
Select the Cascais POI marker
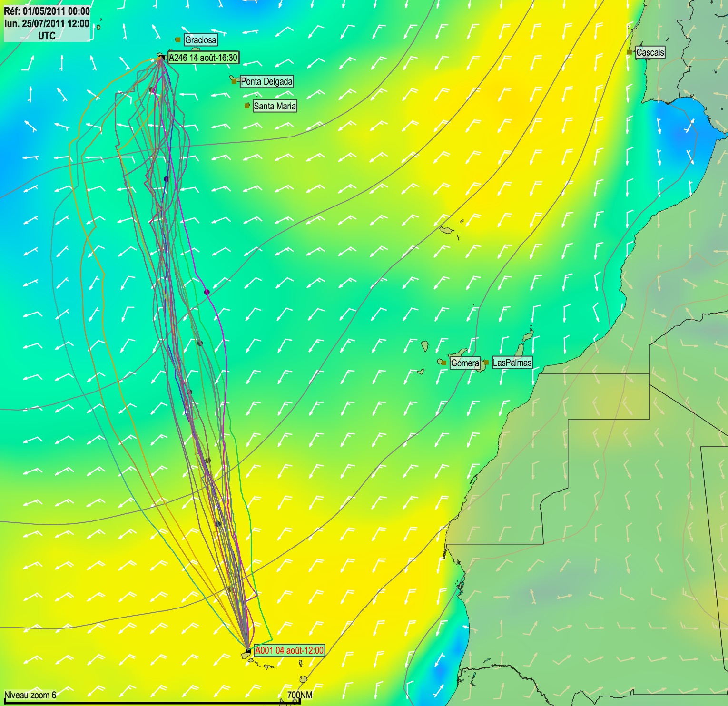(x=630, y=52)
